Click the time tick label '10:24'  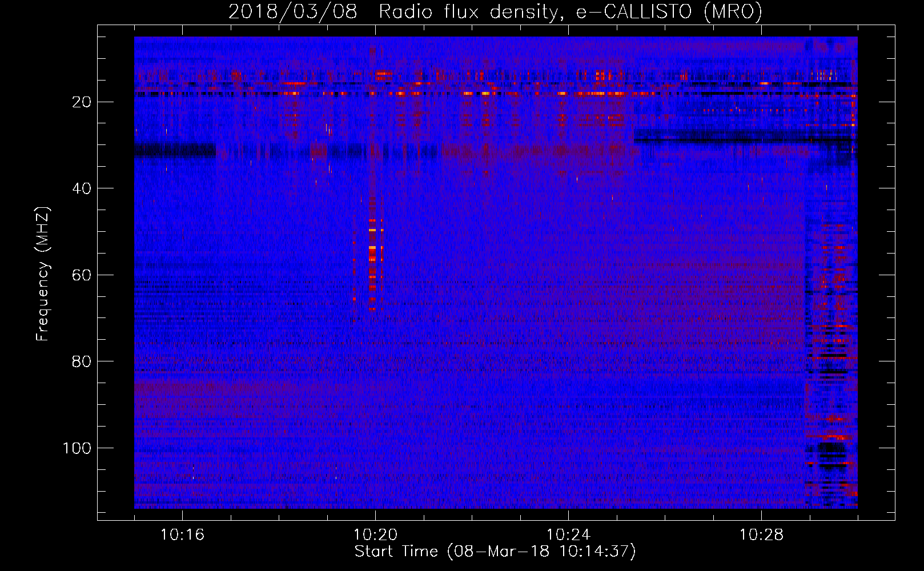(568, 534)
